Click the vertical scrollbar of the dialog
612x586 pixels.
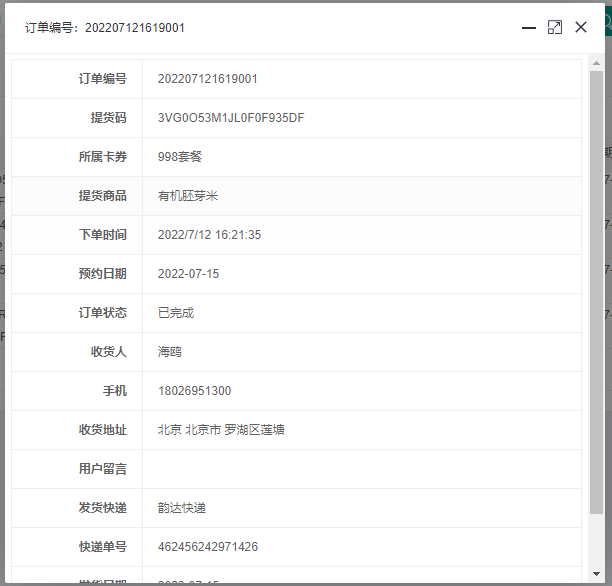(x=596, y=300)
